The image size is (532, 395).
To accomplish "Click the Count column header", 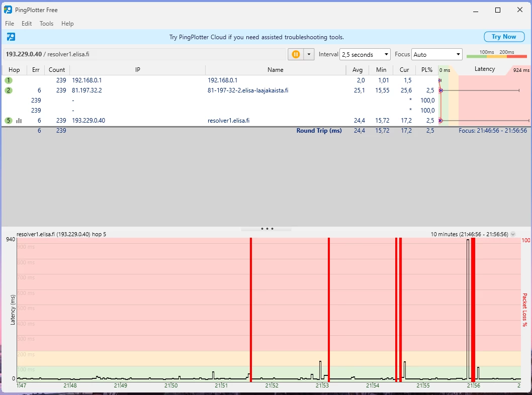I will click(57, 70).
